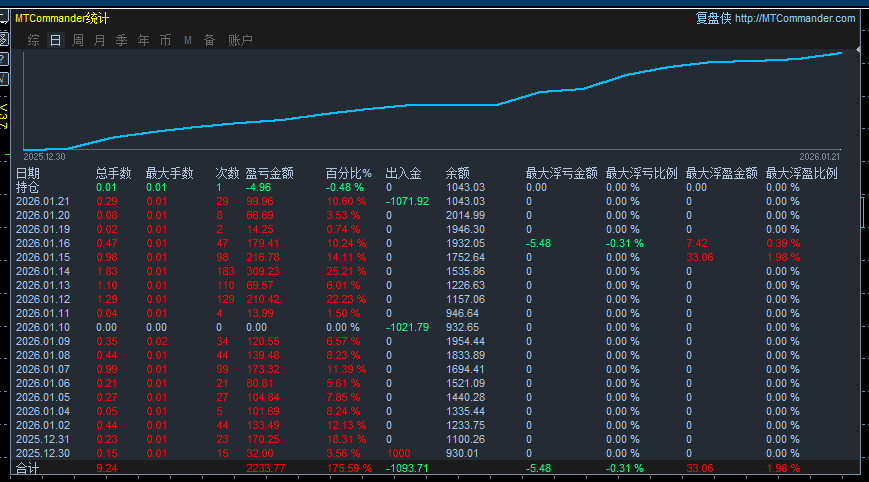Select the 2026.01.07 row date

tap(43, 369)
